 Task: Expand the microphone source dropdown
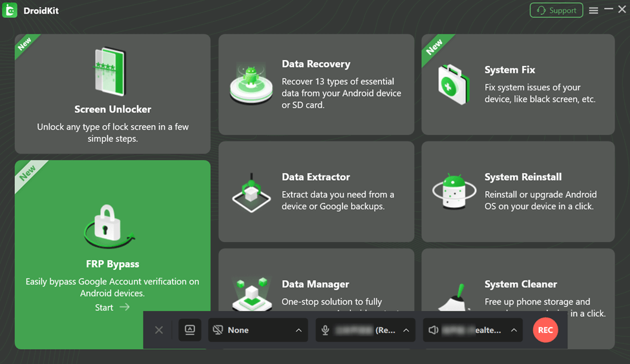point(406,330)
